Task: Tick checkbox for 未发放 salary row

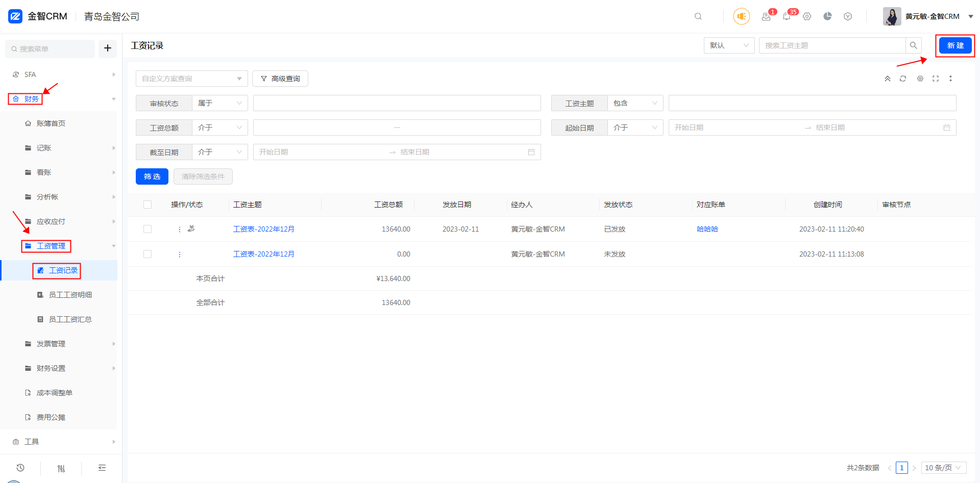Action: pyautogui.click(x=148, y=254)
